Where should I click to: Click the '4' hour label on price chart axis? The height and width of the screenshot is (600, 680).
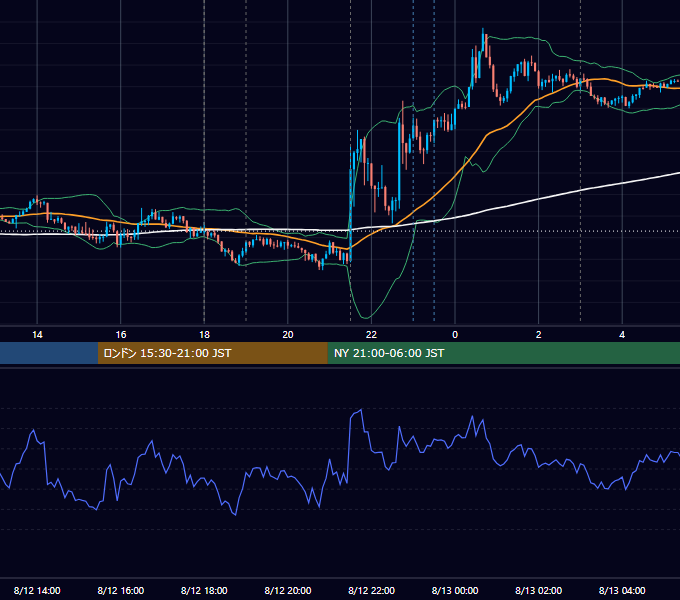pyautogui.click(x=622, y=335)
